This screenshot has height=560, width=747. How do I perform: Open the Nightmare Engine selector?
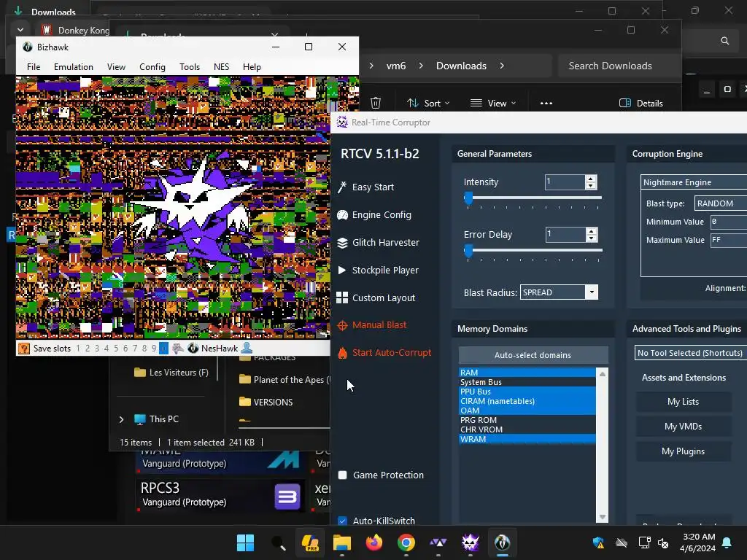tap(694, 182)
